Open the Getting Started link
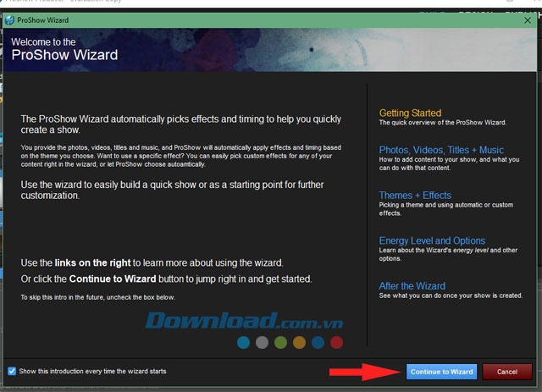 point(410,113)
